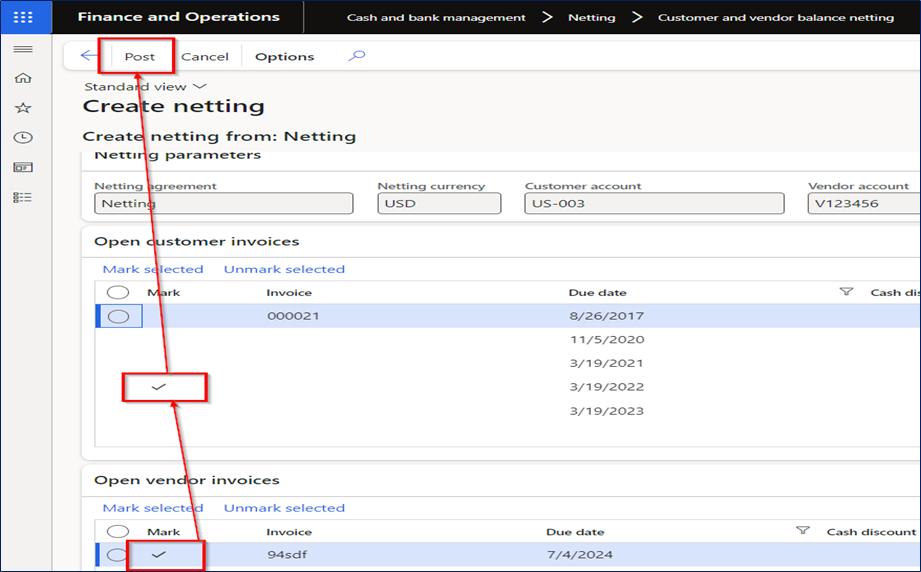The height and width of the screenshot is (572, 921).
Task: Open the Options menu
Action: click(x=284, y=56)
